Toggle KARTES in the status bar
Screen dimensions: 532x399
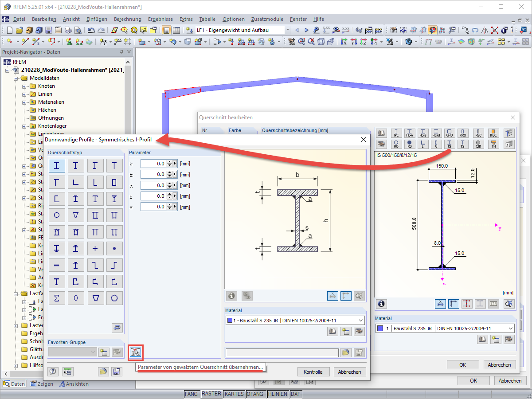tap(234, 394)
